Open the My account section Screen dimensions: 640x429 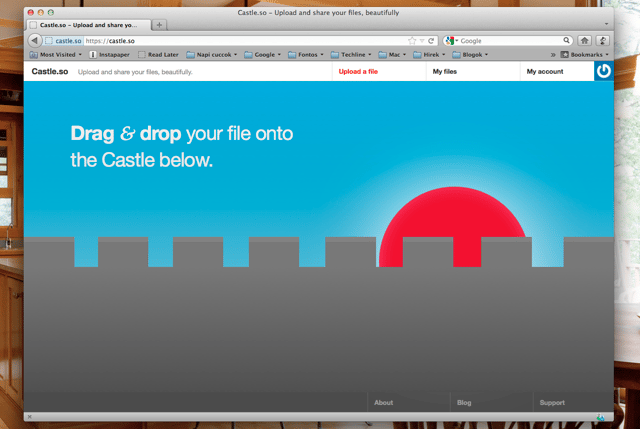coord(544,71)
